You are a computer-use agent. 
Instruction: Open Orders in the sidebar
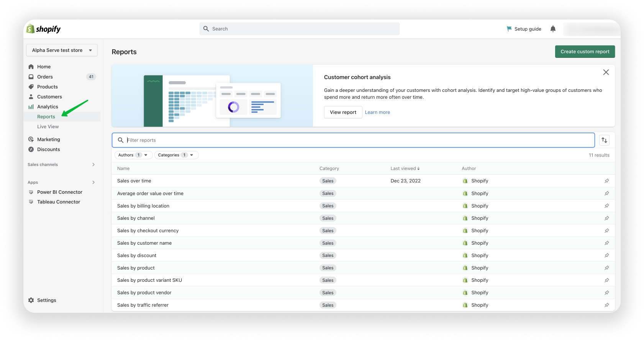pyautogui.click(x=45, y=77)
